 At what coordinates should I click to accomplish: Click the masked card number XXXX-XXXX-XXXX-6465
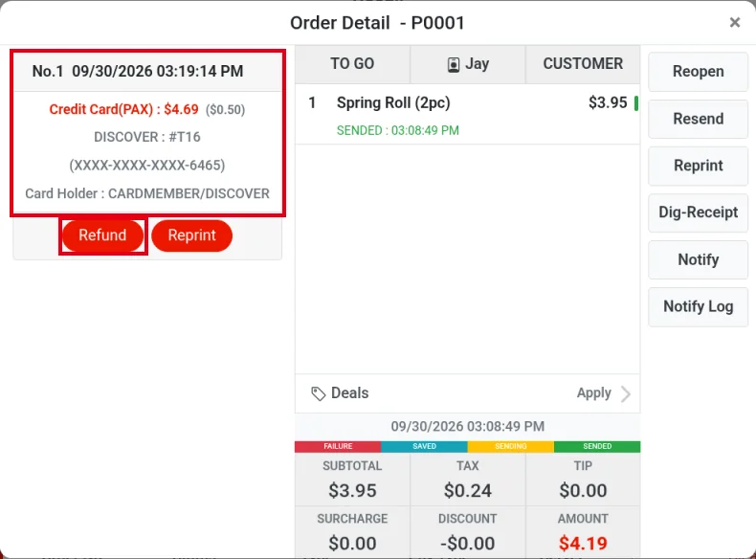pyautogui.click(x=147, y=166)
